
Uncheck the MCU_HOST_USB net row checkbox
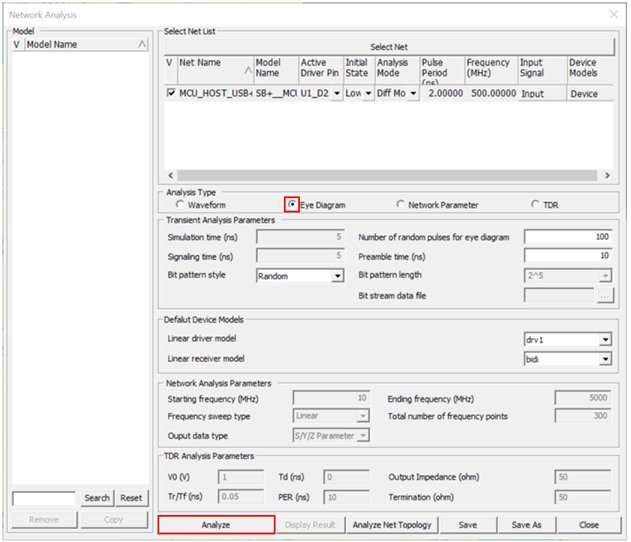[170, 93]
